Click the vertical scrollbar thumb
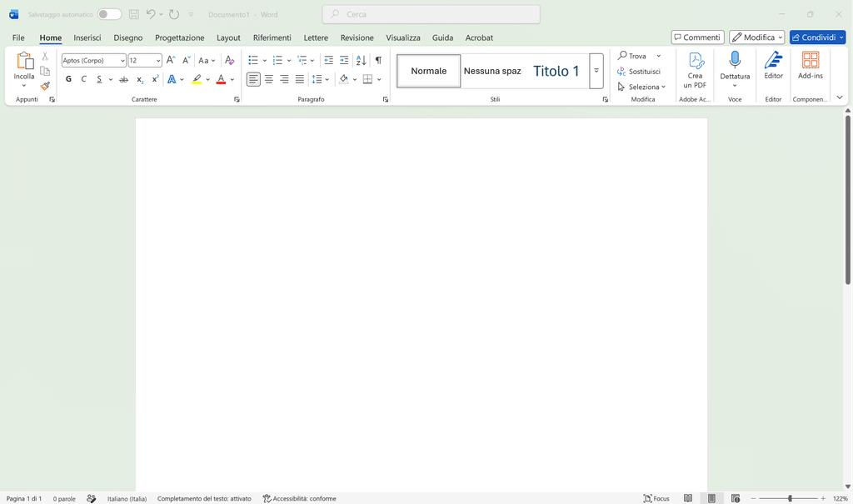 pyautogui.click(x=847, y=200)
